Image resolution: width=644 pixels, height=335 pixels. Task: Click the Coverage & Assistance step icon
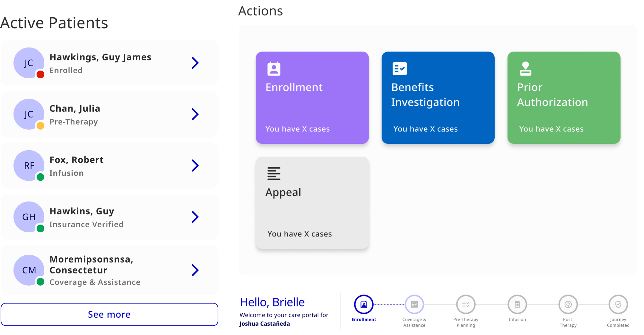[x=414, y=304]
